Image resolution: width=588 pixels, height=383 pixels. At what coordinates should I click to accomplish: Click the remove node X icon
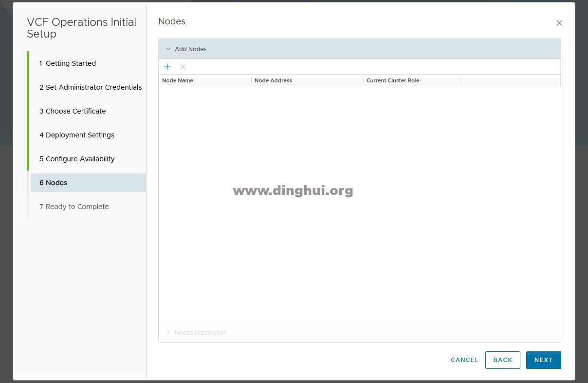point(183,67)
